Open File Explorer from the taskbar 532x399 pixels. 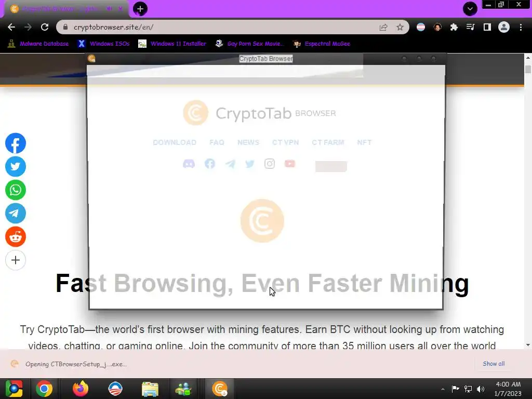pos(150,389)
